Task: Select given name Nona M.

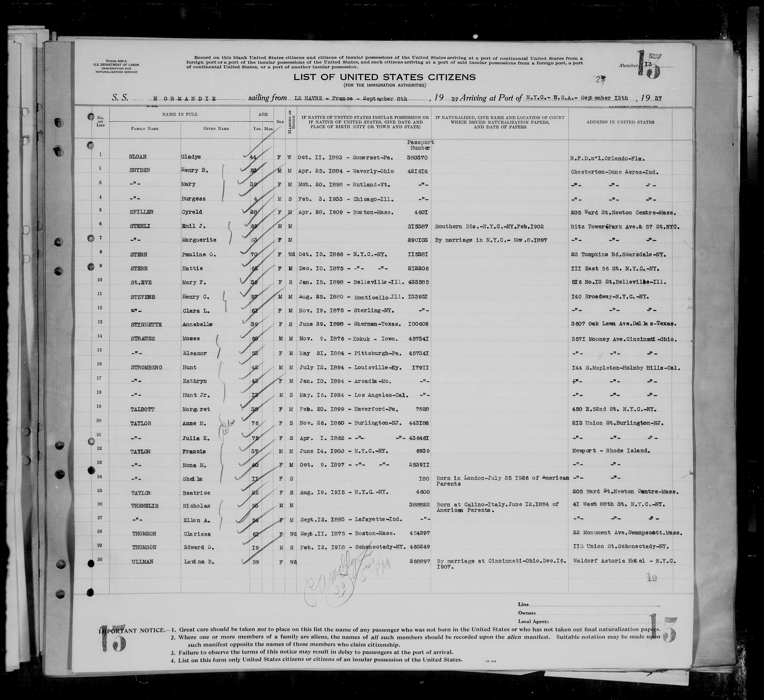Action: [x=194, y=466]
